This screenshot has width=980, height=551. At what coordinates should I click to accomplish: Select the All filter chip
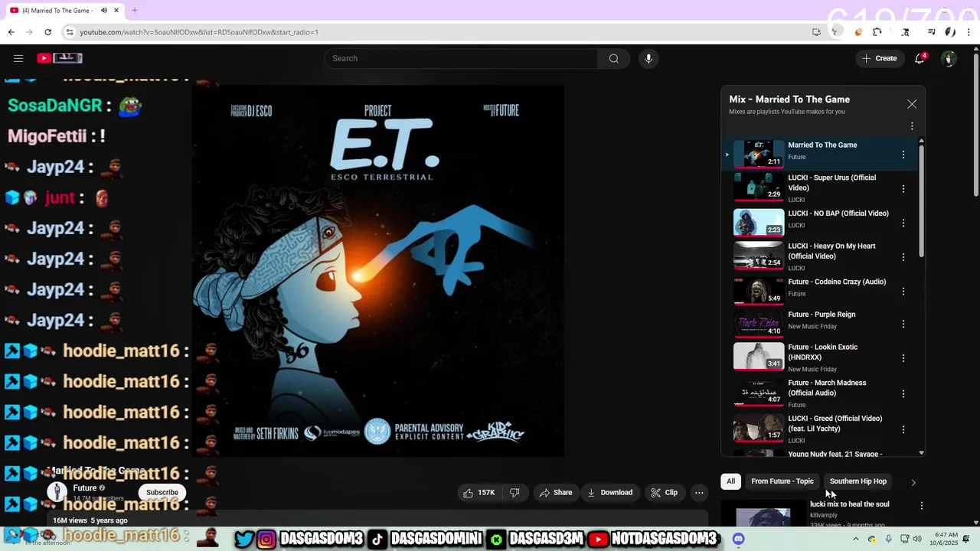(x=731, y=481)
